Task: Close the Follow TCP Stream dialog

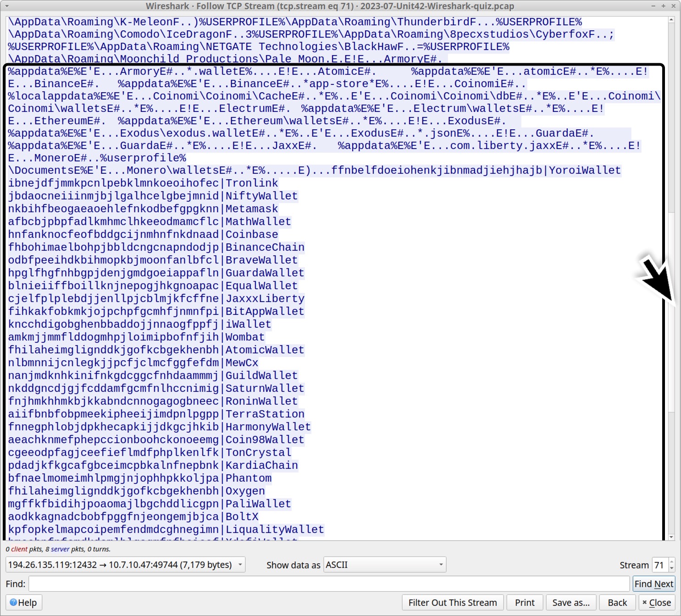Action: coord(657,602)
